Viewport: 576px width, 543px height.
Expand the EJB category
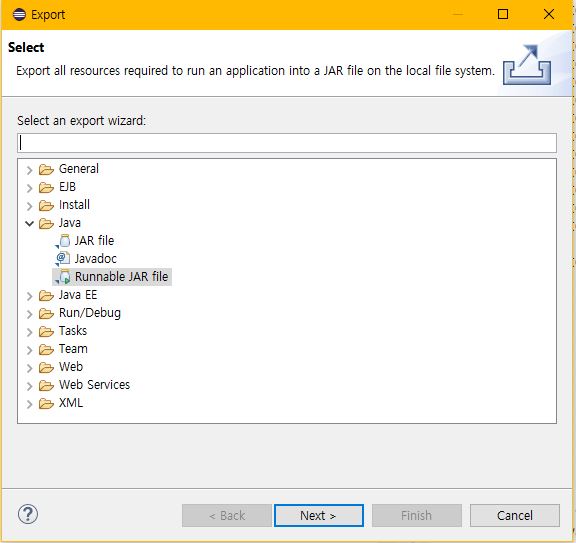(29, 188)
